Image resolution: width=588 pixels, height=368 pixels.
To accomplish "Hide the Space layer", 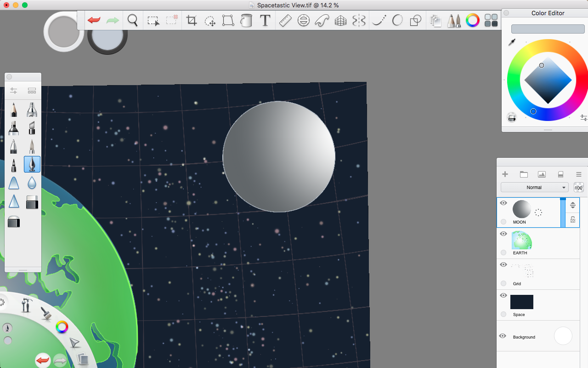I will [503, 295].
